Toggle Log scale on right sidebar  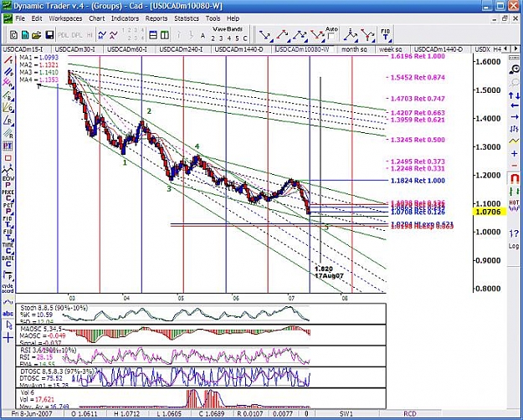[514, 246]
